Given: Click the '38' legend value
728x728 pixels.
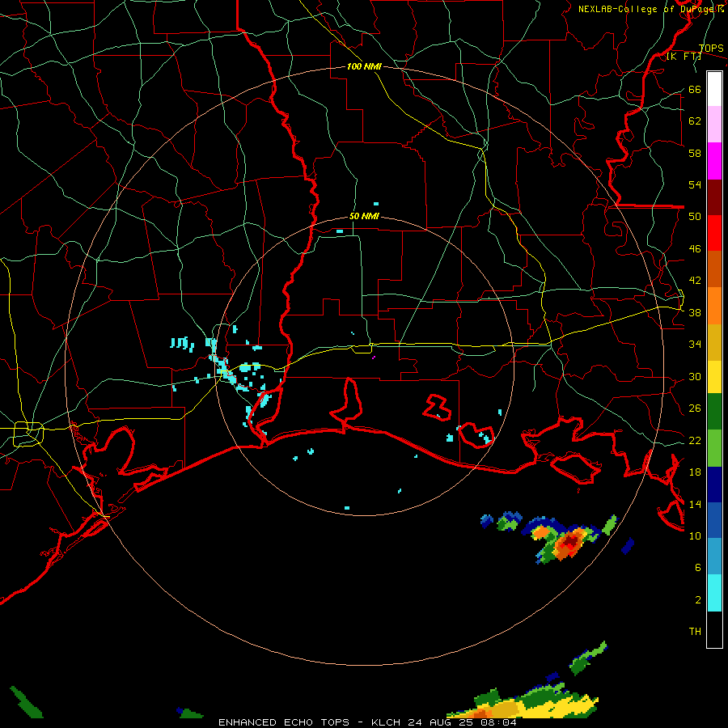Looking at the screenshot, I should point(695,313).
